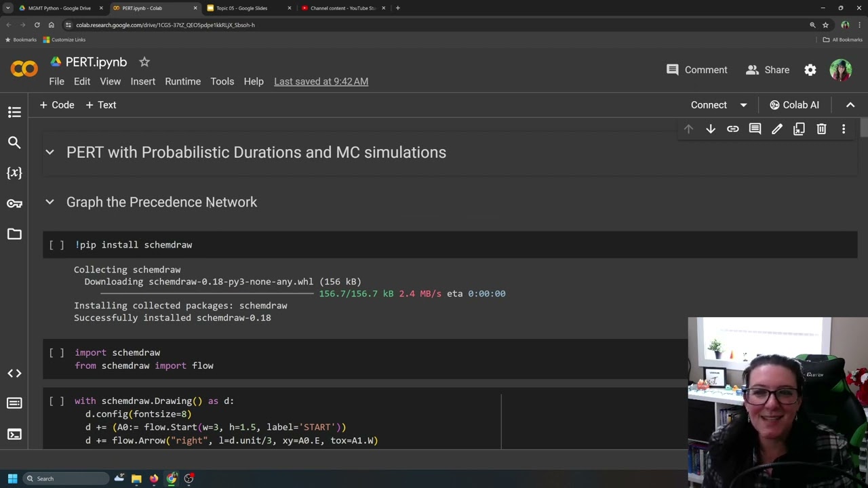The width and height of the screenshot is (868, 488).
Task: Open the Connect dropdown arrow
Action: click(743, 105)
